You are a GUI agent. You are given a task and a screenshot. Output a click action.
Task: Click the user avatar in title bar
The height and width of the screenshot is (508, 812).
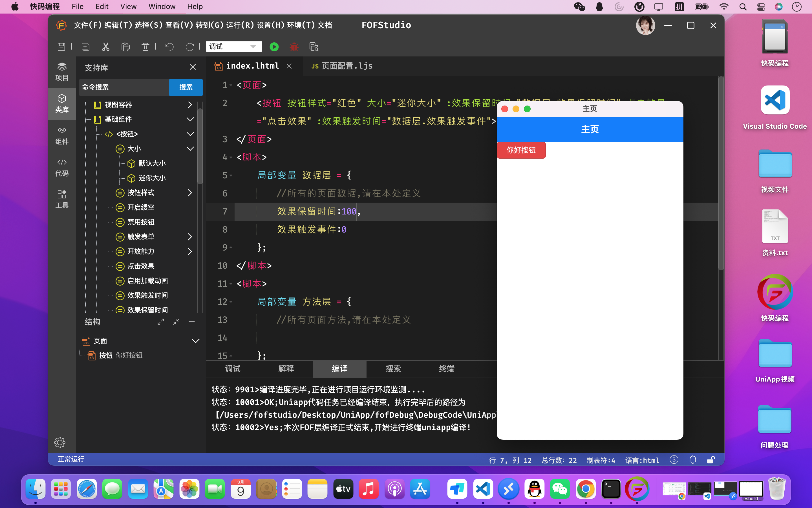coord(645,25)
